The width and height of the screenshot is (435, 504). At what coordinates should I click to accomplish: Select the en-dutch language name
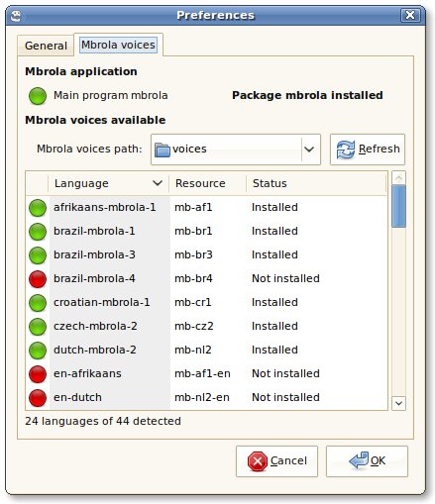click(x=77, y=397)
